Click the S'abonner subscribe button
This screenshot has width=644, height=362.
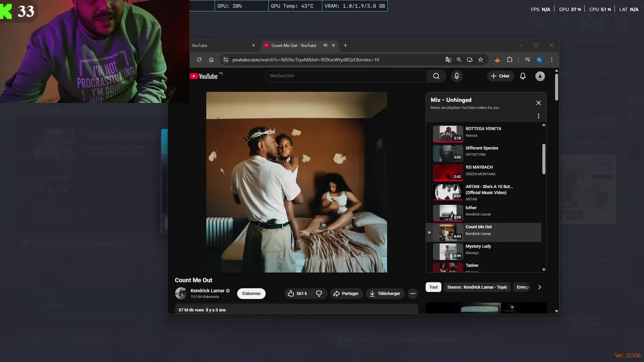pos(251,294)
